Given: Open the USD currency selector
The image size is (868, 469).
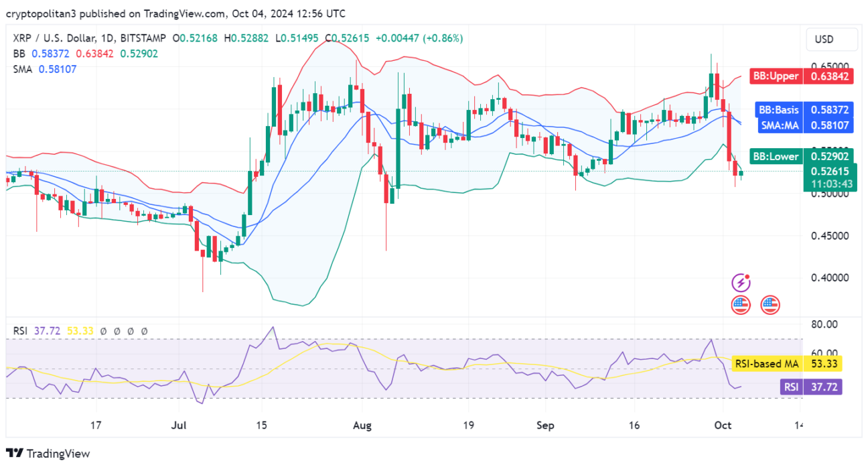Looking at the screenshot, I should click(831, 40).
